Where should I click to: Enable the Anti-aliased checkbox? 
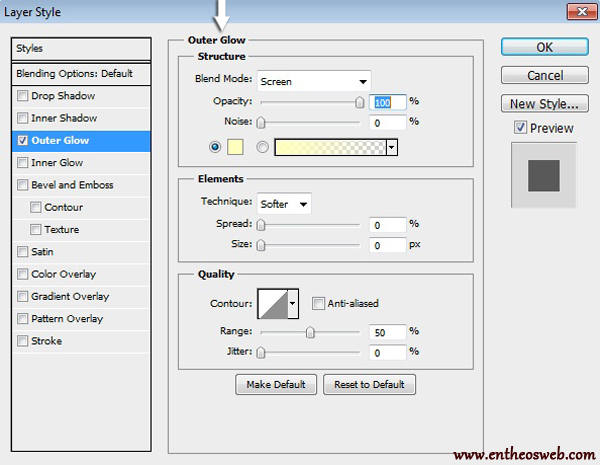[319, 303]
